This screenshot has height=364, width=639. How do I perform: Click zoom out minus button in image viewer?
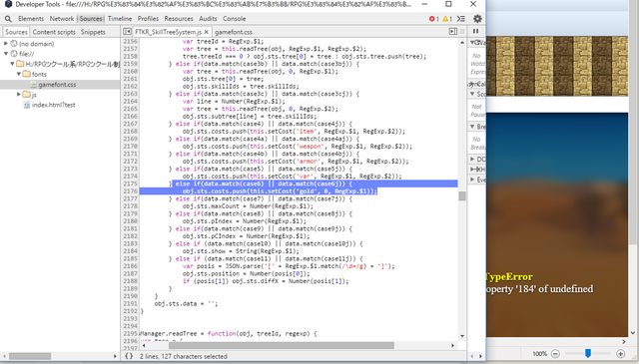555,354
